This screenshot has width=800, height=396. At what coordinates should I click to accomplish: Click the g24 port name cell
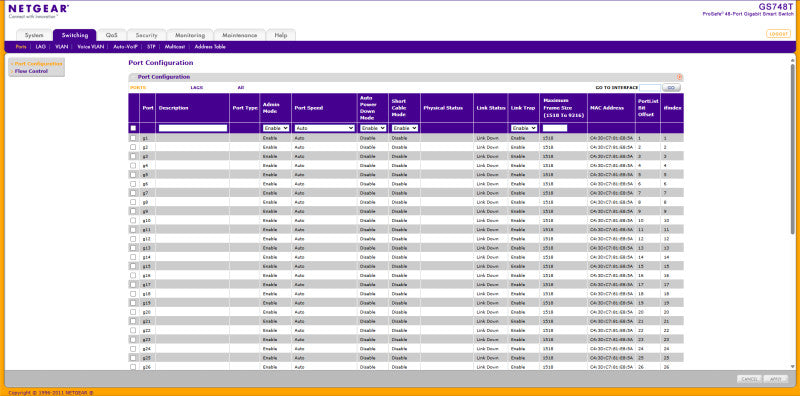[145, 349]
